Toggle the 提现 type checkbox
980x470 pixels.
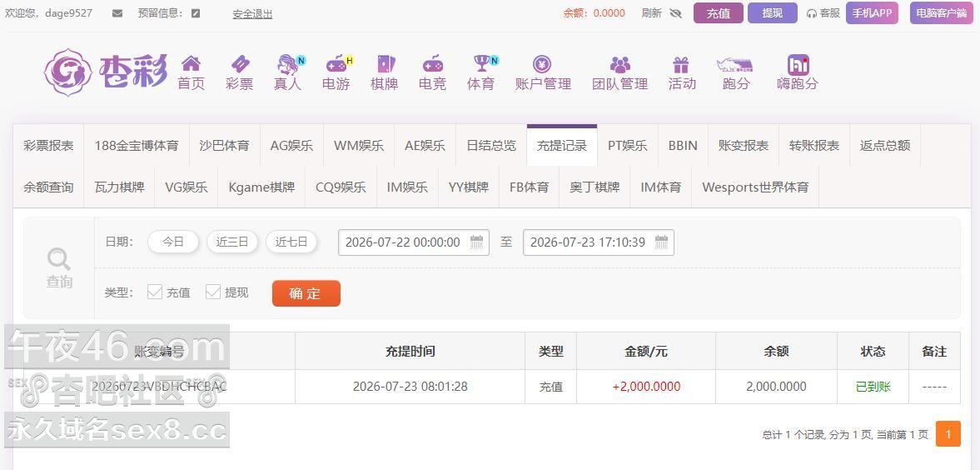213,292
